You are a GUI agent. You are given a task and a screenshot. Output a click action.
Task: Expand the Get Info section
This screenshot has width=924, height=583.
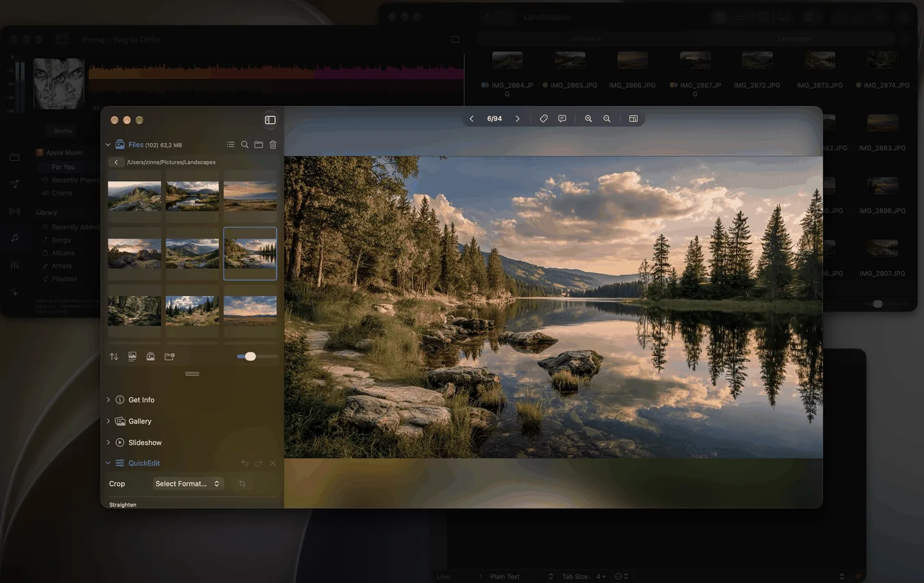108,400
